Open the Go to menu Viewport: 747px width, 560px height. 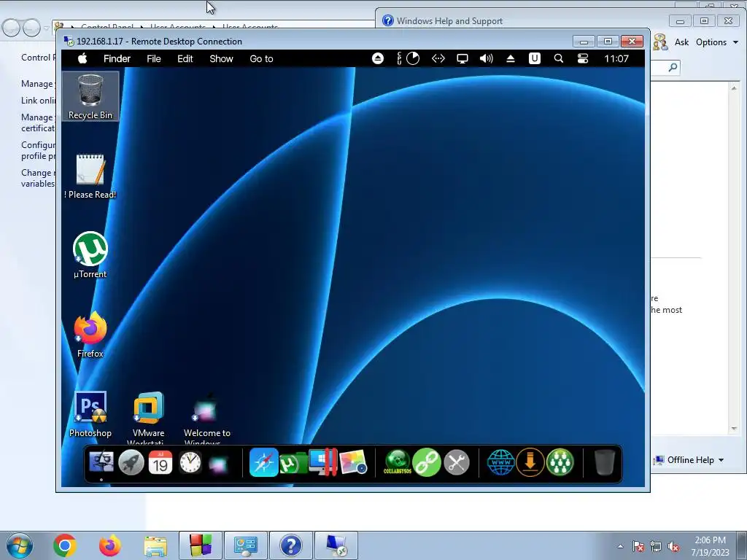coord(261,58)
